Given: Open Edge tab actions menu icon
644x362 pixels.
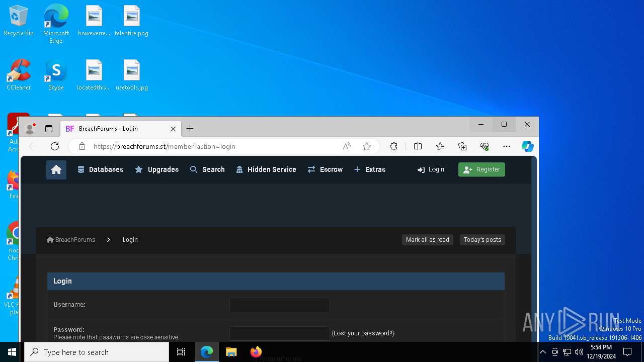Looking at the screenshot, I should click(49, 129).
